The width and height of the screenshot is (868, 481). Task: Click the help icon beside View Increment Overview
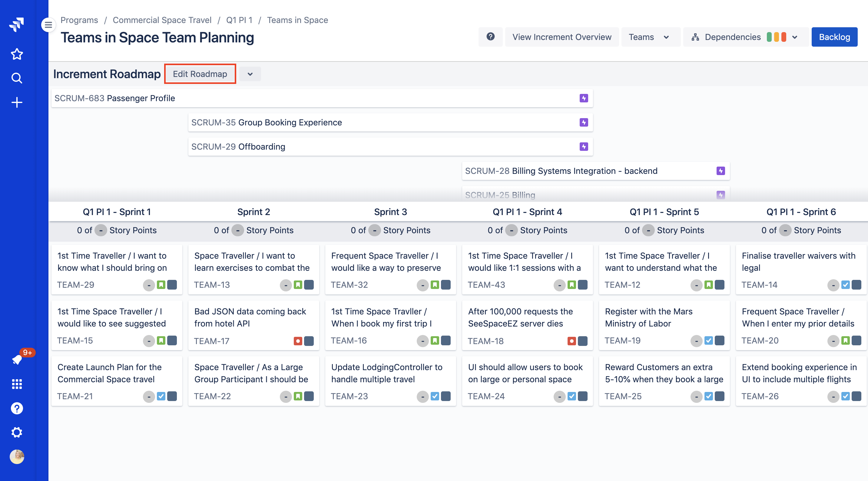pos(490,37)
